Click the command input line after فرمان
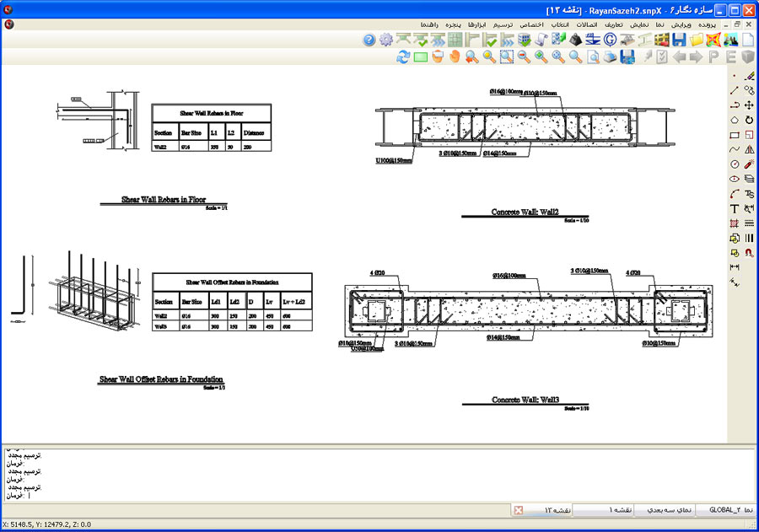Image resolution: width=759 pixels, height=532 pixels. point(253,496)
